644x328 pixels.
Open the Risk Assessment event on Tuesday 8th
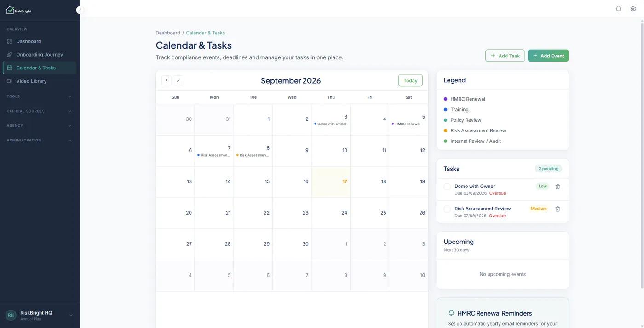pos(253,155)
